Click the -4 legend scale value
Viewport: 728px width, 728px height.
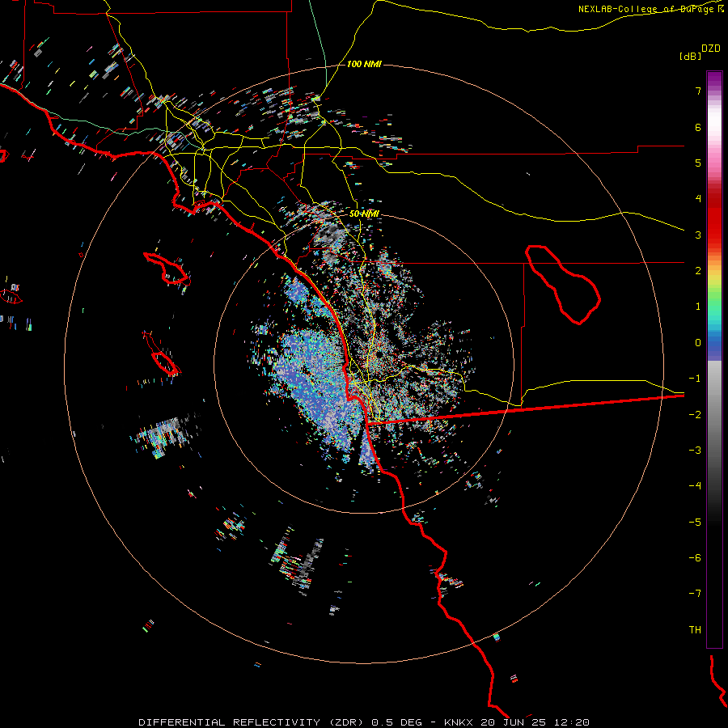coord(695,485)
